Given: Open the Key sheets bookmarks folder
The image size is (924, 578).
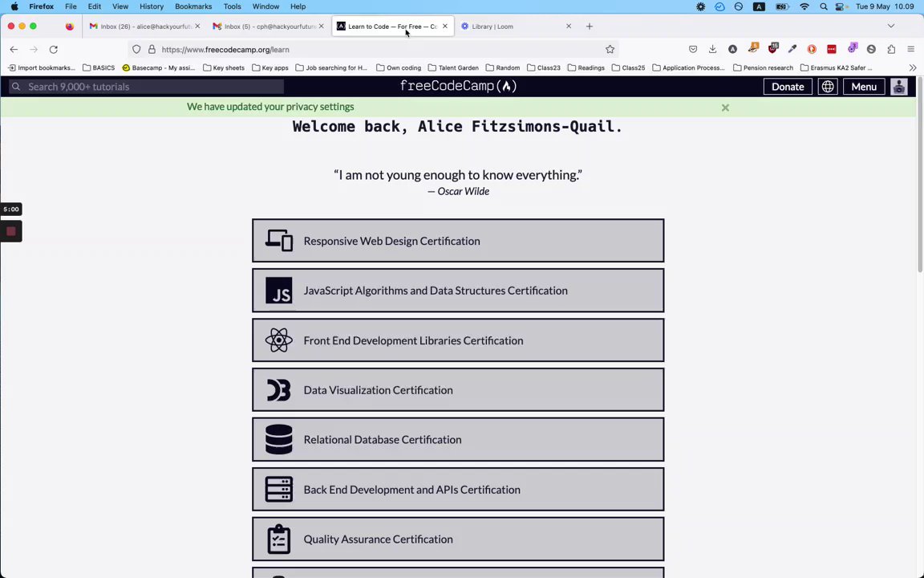Looking at the screenshot, I should click(x=223, y=67).
